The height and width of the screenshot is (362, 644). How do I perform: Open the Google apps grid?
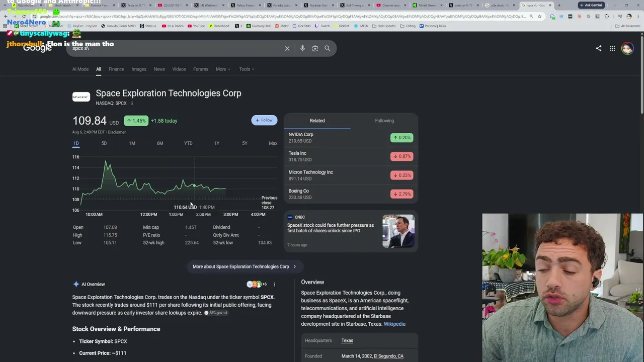pos(612,48)
